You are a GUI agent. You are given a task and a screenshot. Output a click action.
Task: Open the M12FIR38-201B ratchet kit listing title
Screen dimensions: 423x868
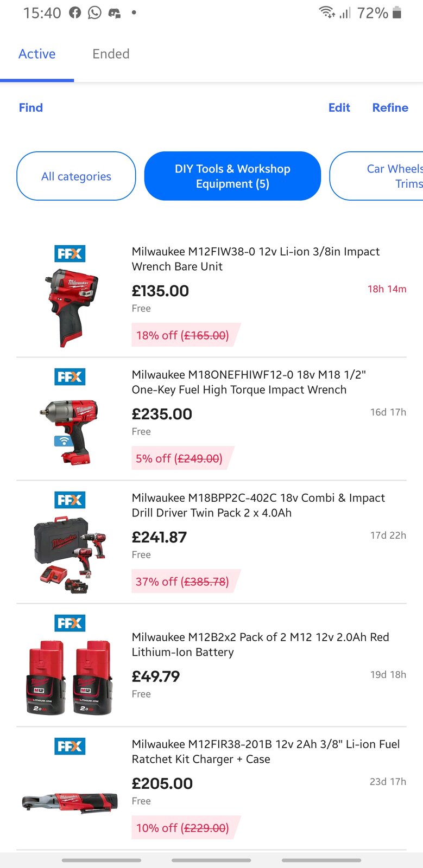coord(266,751)
